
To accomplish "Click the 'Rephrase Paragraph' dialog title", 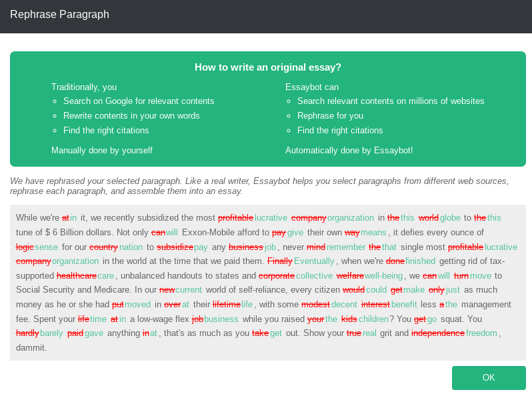I will 60,14.
